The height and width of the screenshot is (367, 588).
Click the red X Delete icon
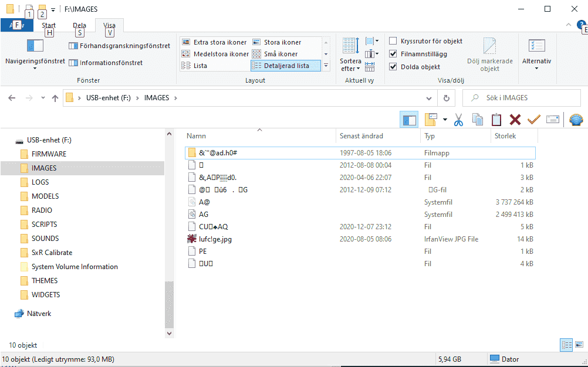515,120
